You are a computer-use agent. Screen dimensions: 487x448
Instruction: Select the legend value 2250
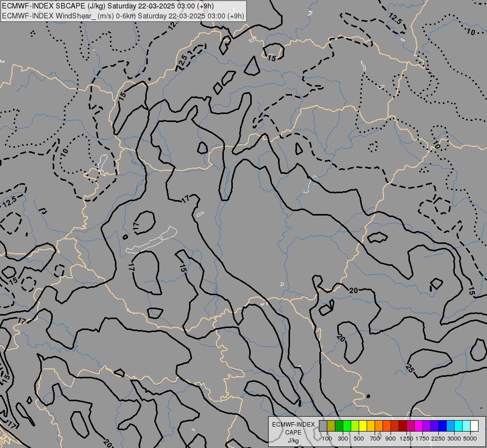click(x=438, y=439)
